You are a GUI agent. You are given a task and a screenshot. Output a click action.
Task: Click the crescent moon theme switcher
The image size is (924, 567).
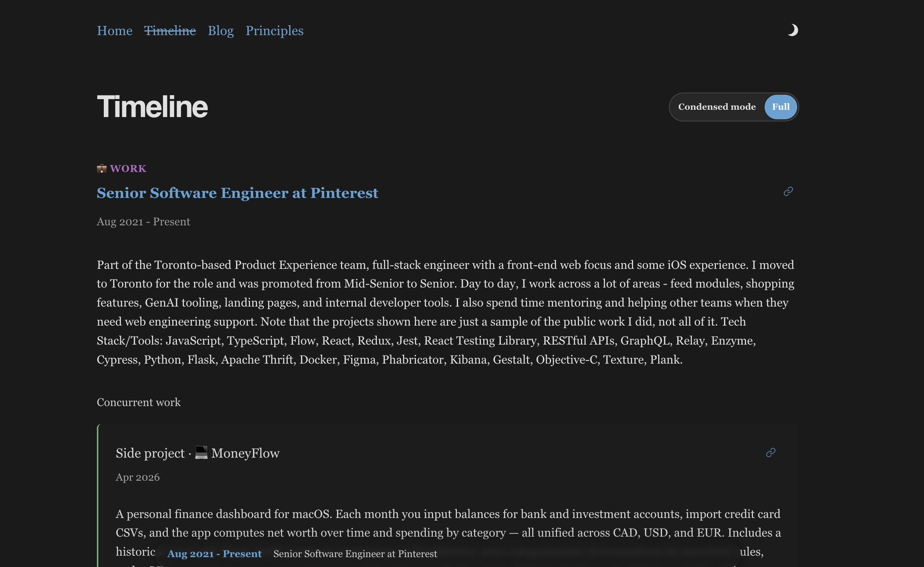click(794, 30)
